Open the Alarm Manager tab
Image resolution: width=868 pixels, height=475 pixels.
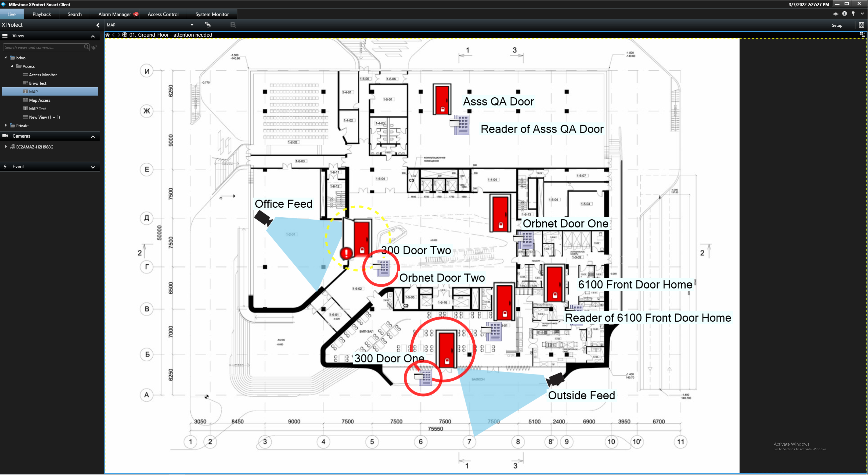[115, 14]
